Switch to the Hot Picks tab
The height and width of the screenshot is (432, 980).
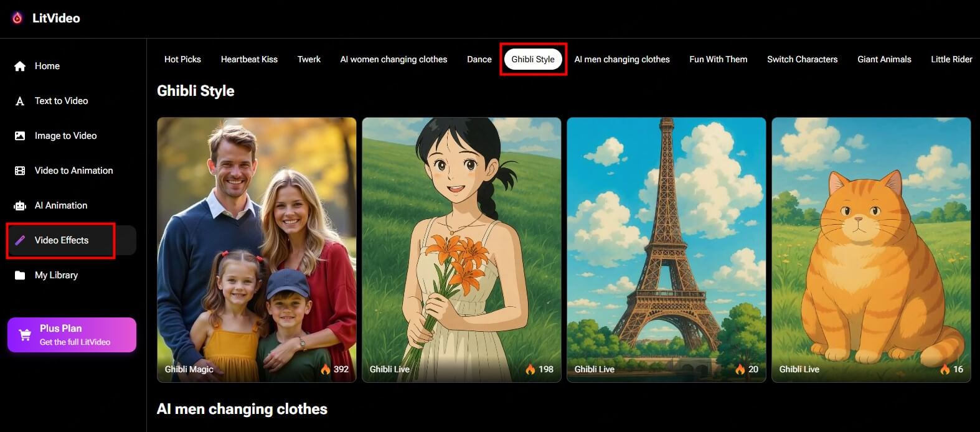tap(182, 59)
